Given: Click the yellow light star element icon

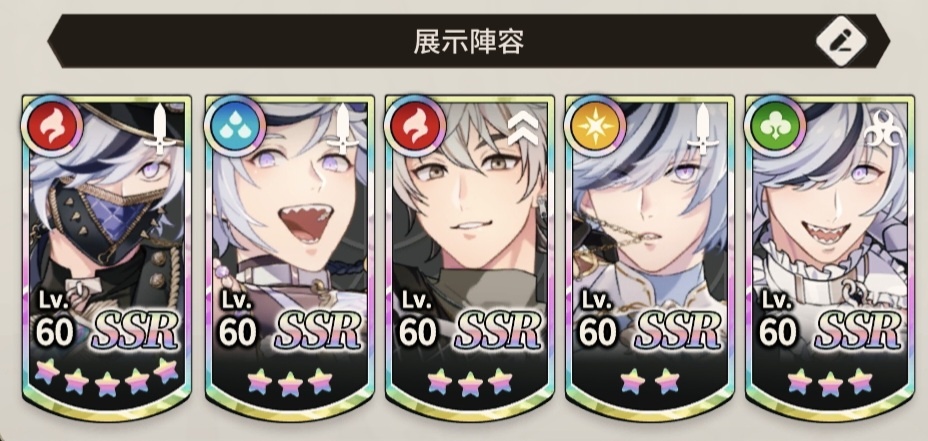Looking at the screenshot, I should coord(595,127).
